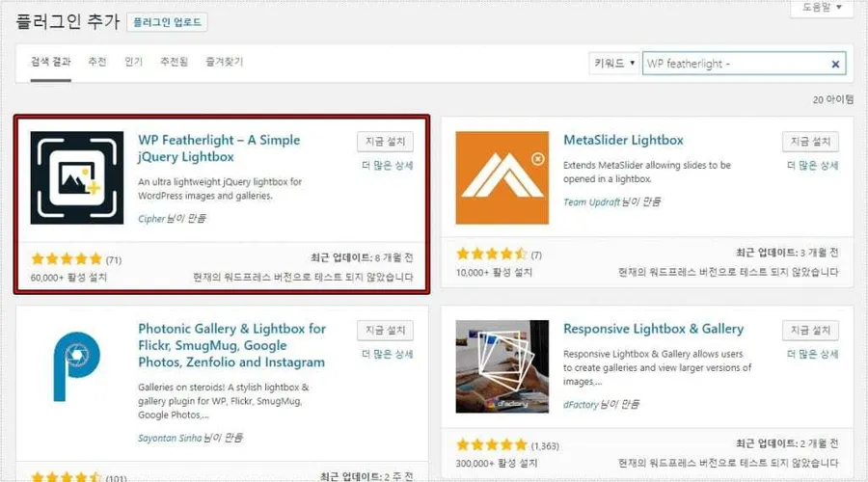This screenshot has width=868, height=482.
Task: Click the Sayontan Sinha author link
Action: [170, 438]
